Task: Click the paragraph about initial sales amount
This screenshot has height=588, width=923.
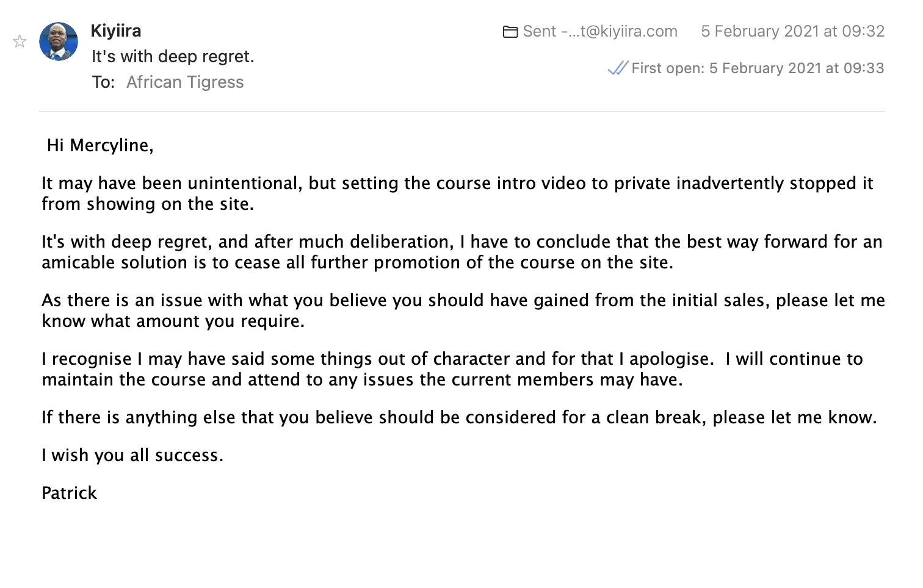Action: coord(463,310)
